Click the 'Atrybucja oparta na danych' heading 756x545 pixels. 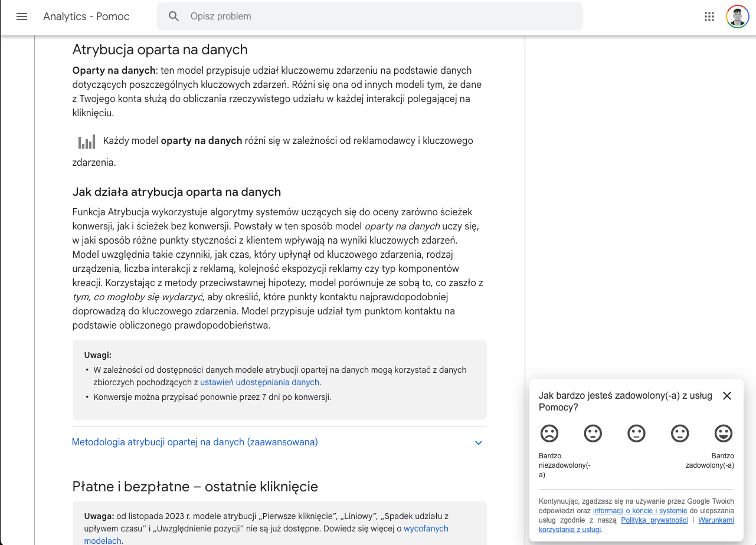[160, 50]
